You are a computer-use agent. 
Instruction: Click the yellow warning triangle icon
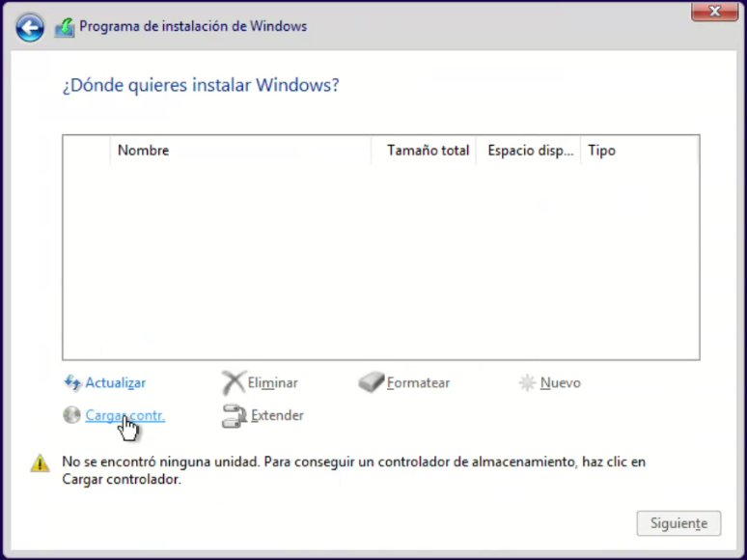coord(40,463)
